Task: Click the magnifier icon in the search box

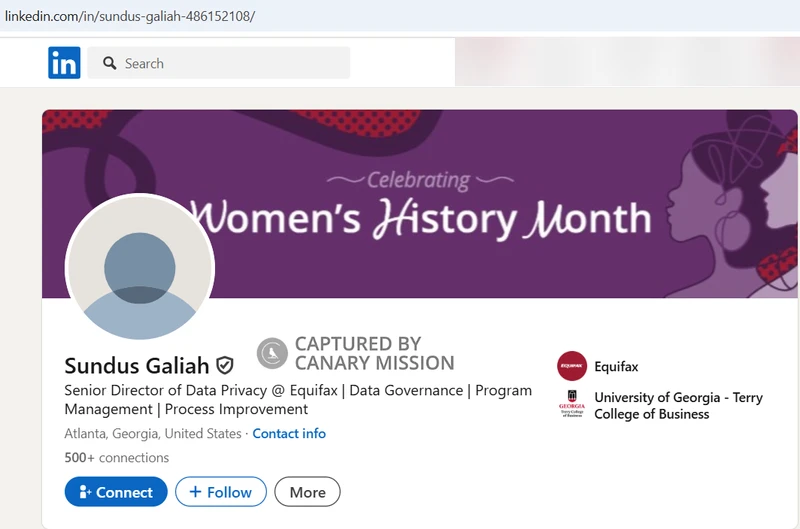Action: coord(110,63)
